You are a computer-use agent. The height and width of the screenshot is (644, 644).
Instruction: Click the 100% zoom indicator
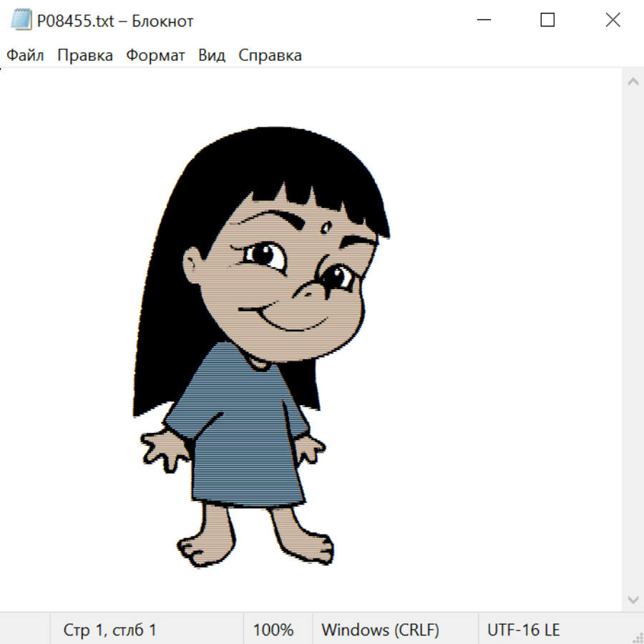pos(273,630)
